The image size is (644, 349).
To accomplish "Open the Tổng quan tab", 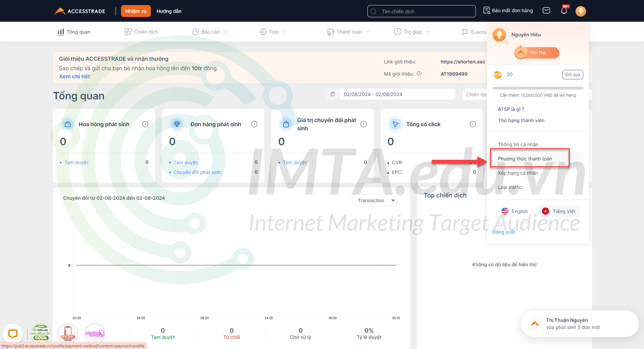I will (x=74, y=32).
